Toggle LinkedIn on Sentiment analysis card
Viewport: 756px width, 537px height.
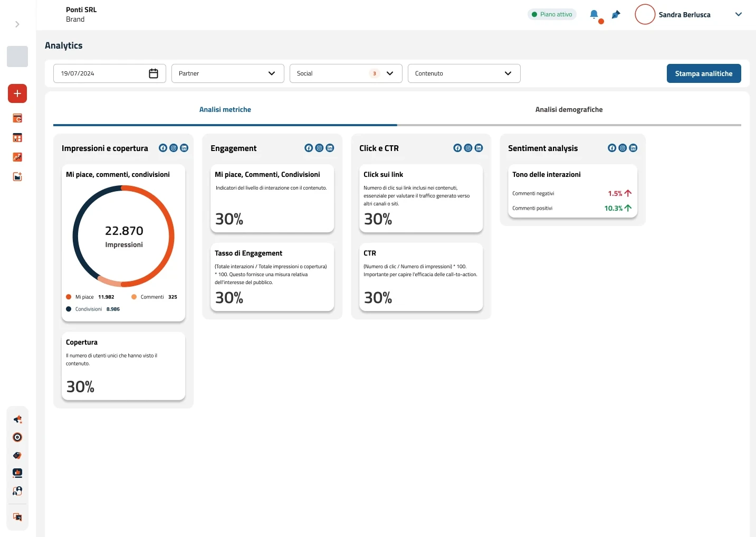[x=633, y=148]
